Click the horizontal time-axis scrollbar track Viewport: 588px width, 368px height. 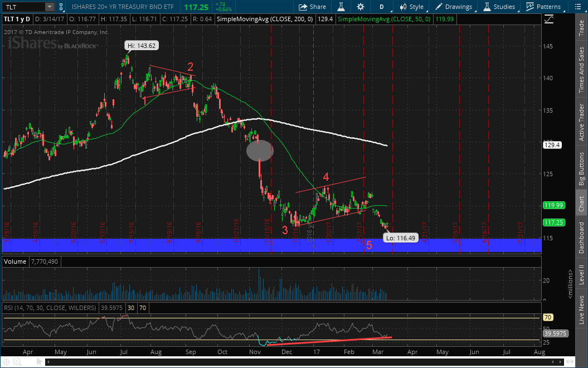coord(304,362)
